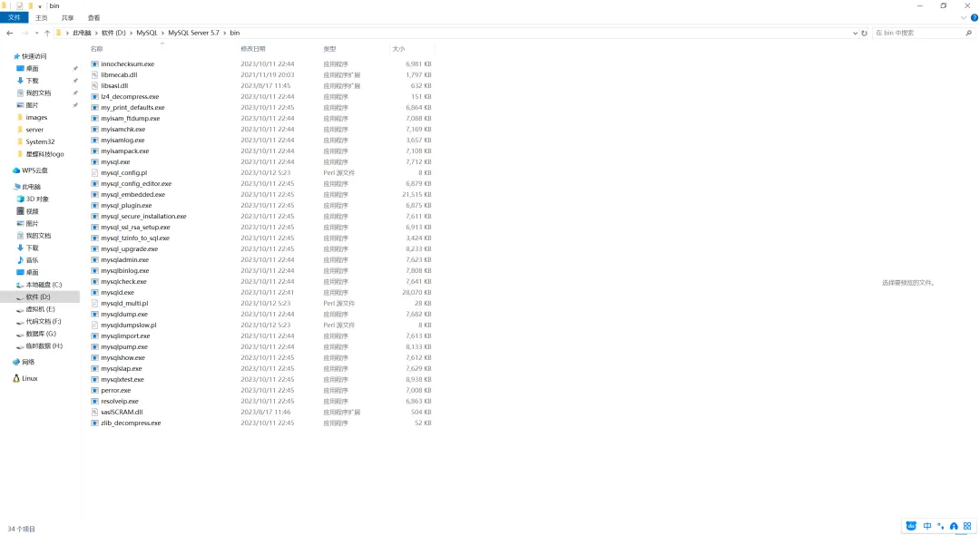Select the mysqladmin.exe file icon
Image resolution: width=980 pixels, height=535 pixels.
95,259
